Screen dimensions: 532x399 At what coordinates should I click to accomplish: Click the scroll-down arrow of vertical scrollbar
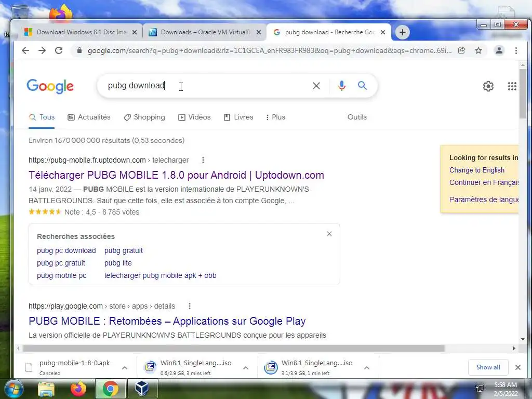click(523, 339)
